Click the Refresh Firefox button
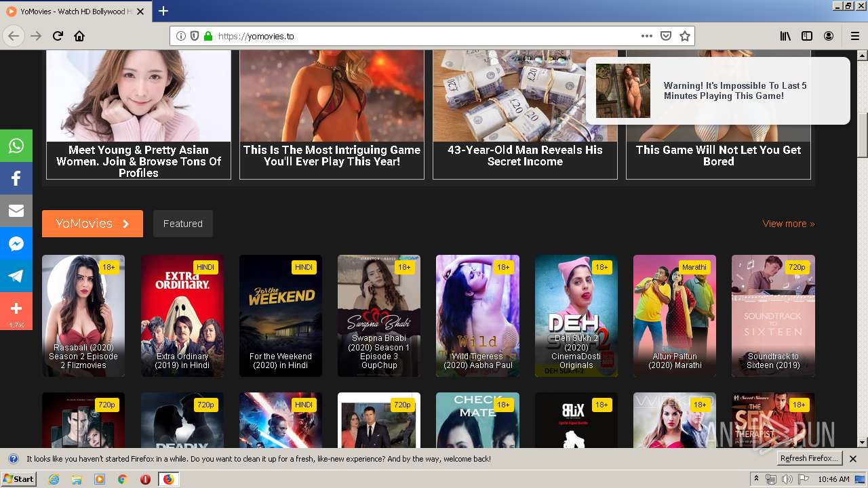 coord(810,459)
